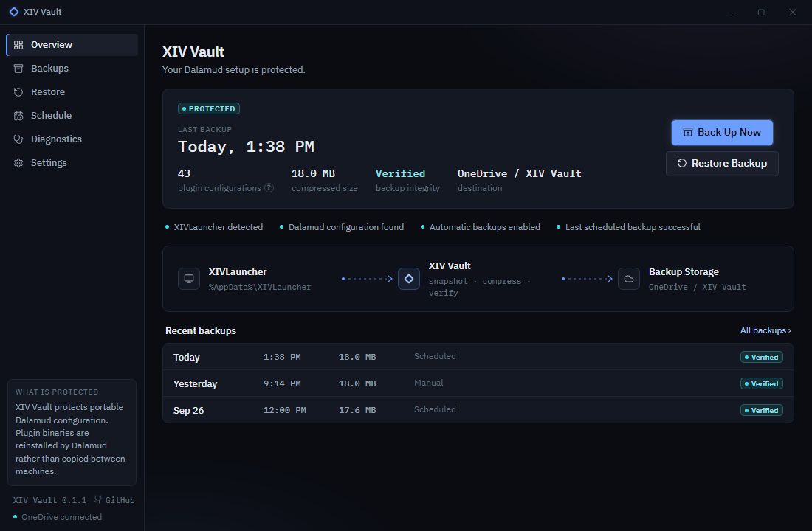Select the Sep 26 backup row label
Screen dimensions: 812x531
coord(188,410)
